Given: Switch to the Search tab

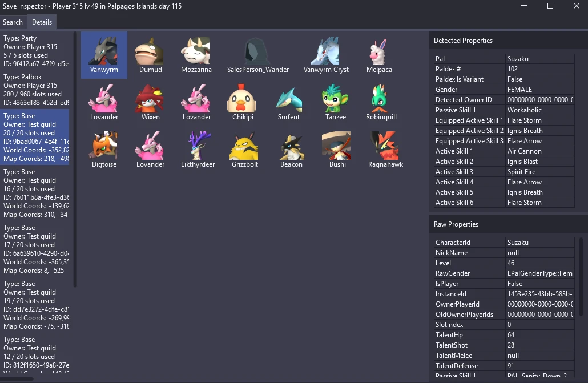Looking at the screenshot, I should click(13, 22).
